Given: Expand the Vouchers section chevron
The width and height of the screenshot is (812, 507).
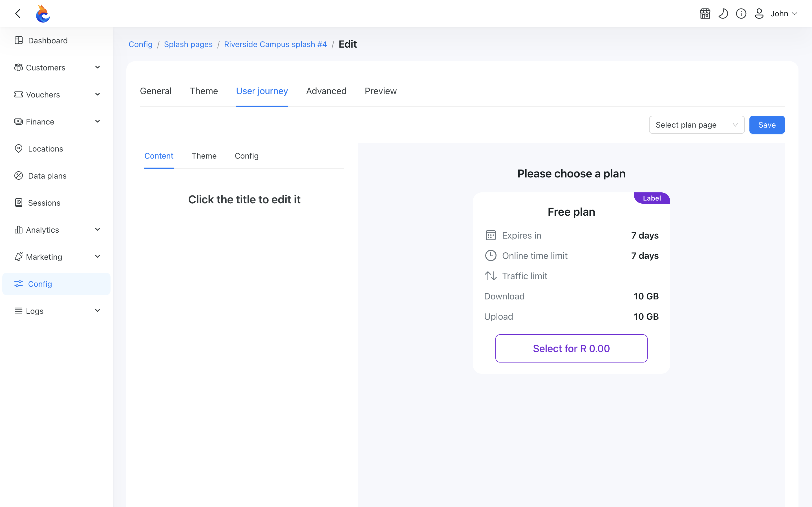Looking at the screenshot, I should pos(98,95).
